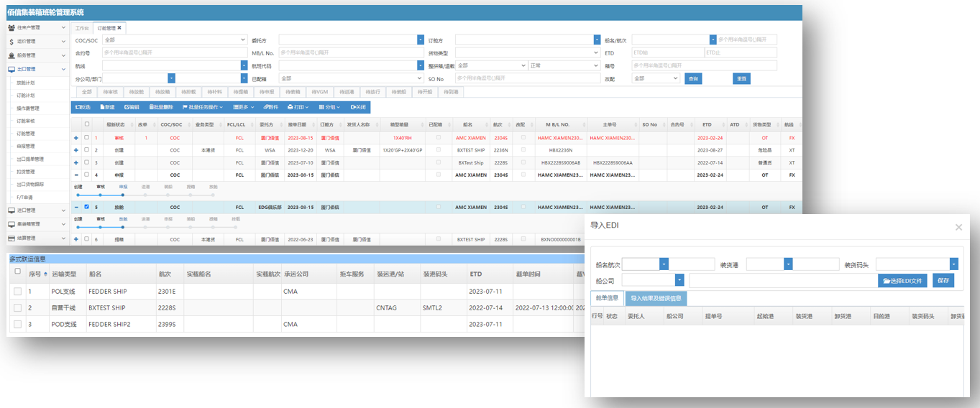Click the 申报 node on row 4 progress tracker
Viewport: 980px width, 408px height.
point(123,195)
